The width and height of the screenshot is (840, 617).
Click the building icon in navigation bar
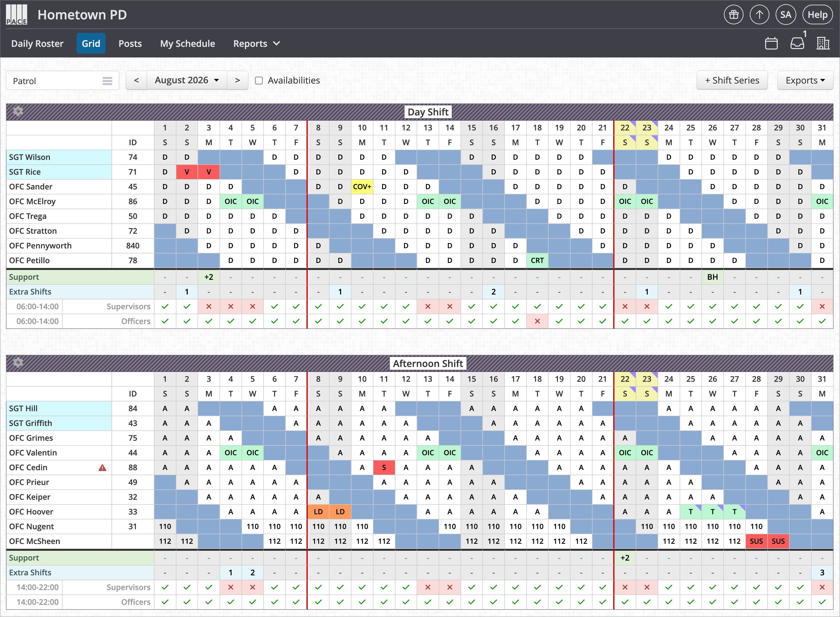tap(823, 43)
